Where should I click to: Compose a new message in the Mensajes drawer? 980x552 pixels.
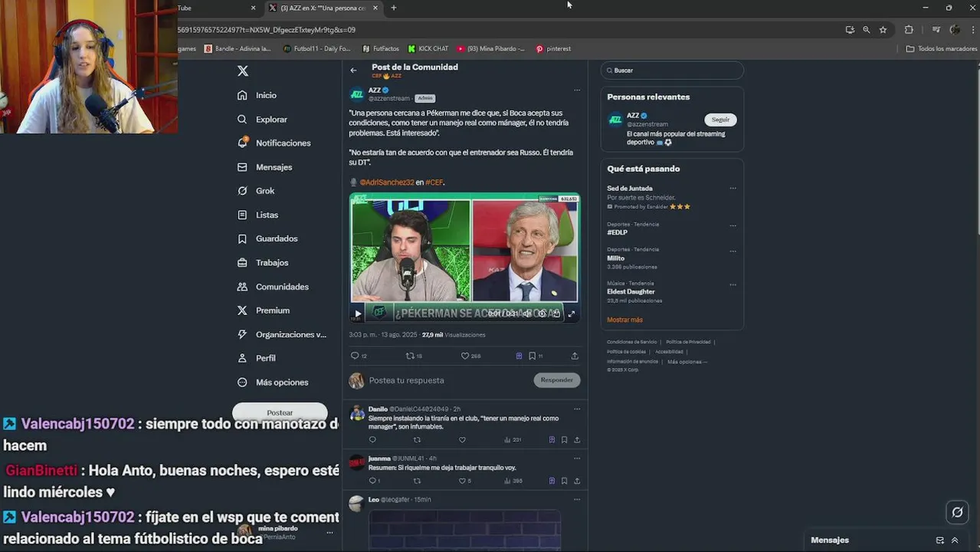[x=940, y=540]
